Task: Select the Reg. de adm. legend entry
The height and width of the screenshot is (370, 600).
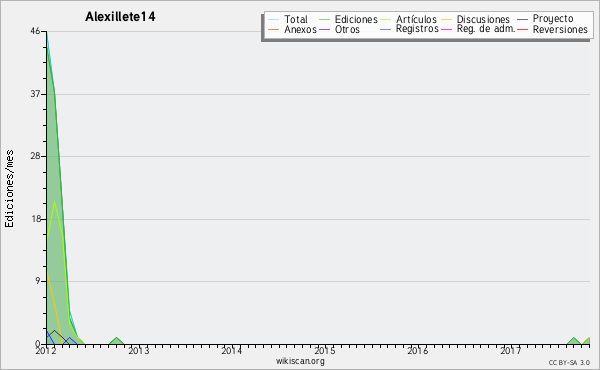Action: point(486,29)
